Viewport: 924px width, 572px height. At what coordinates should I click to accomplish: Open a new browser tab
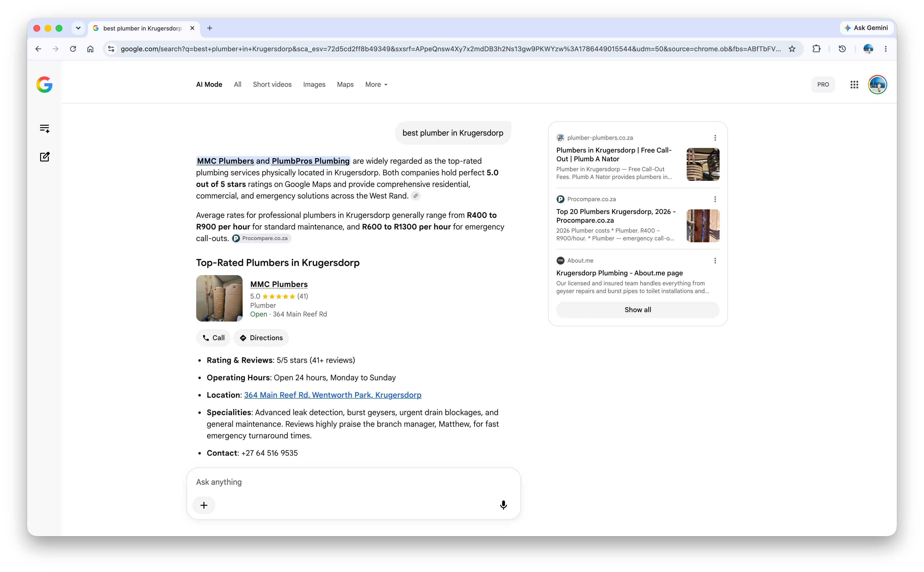pyautogui.click(x=210, y=28)
